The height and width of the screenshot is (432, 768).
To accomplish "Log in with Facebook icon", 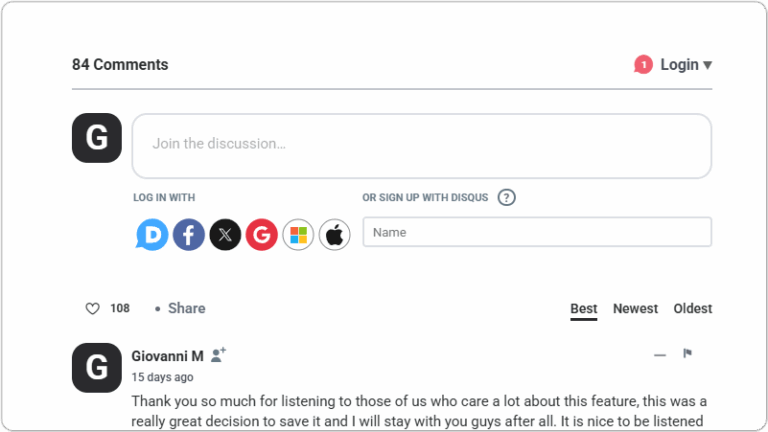I will [189, 235].
